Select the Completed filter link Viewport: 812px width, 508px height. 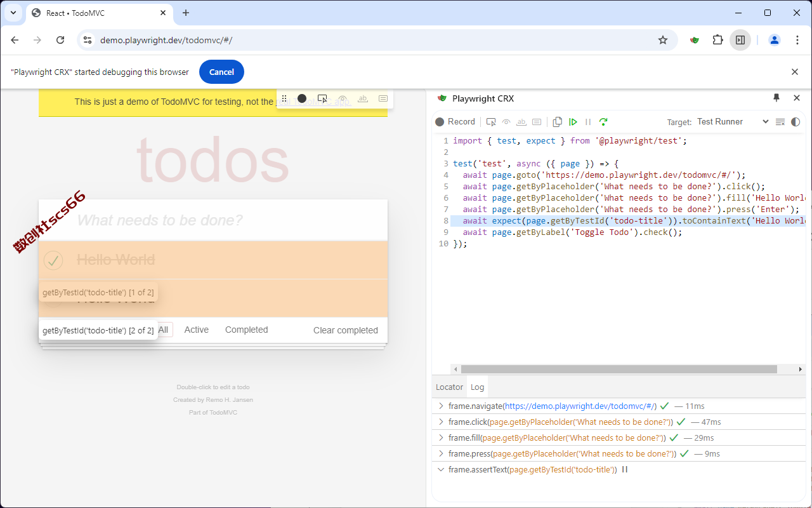tap(247, 330)
